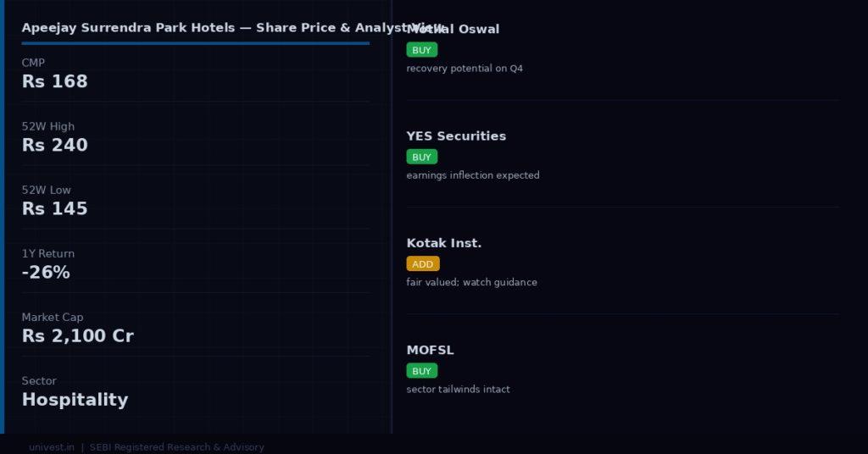Click the Rs 240 value
This screenshot has width=868, height=454.
pyautogui.click(x=55, y=145)
